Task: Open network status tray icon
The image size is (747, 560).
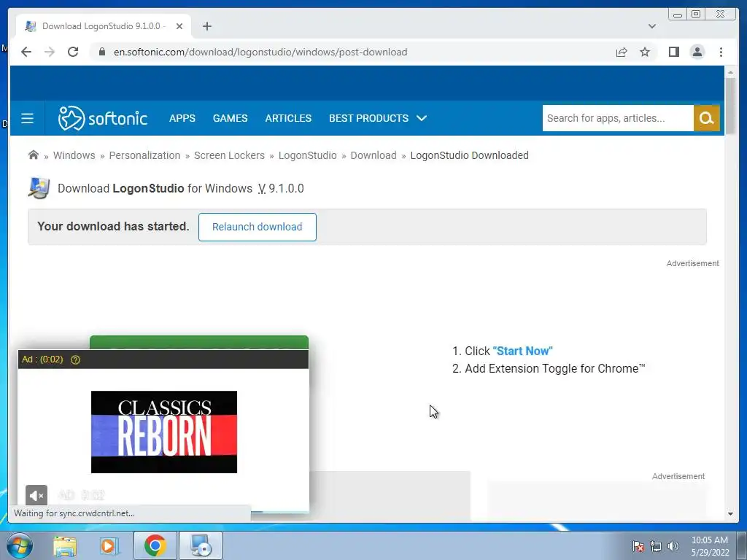Action: [x=656, y=545]
